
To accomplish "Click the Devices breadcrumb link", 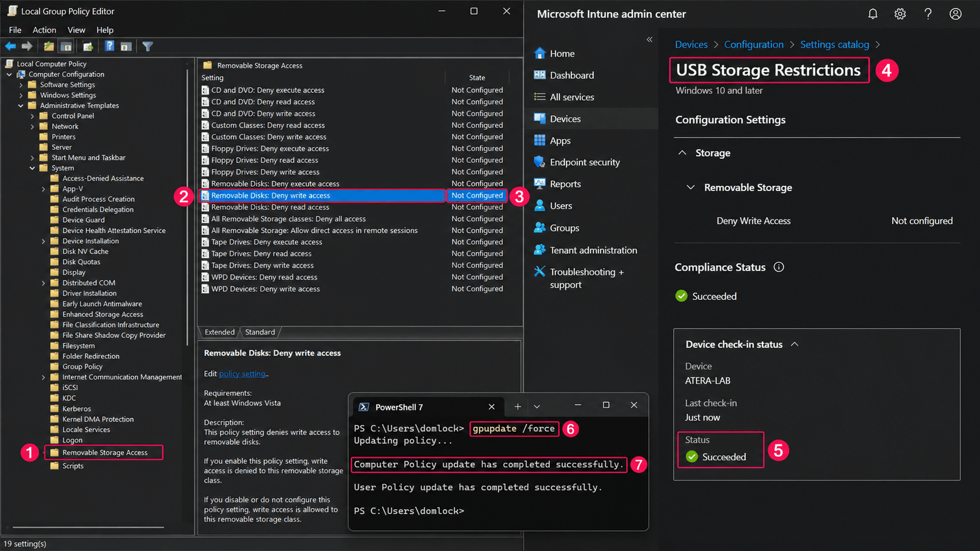I will [x=691, y=44].
